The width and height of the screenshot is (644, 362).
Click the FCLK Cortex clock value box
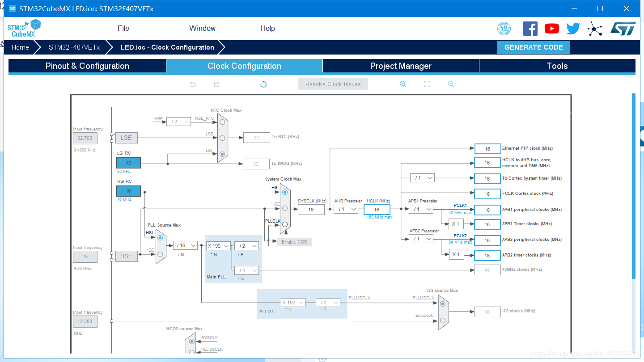click(x=487, y=194)
